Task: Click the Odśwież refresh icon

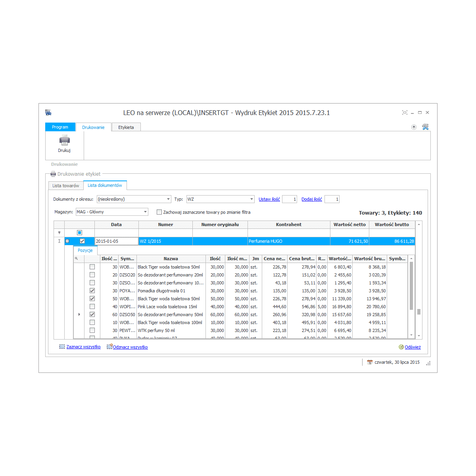Action: click(401, 347)
